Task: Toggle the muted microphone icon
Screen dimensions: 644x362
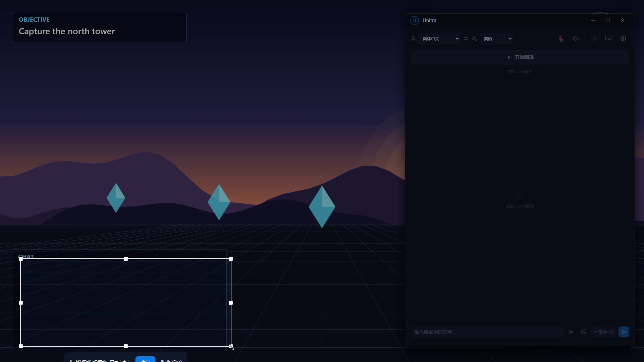Action: [x=561, y=39]
